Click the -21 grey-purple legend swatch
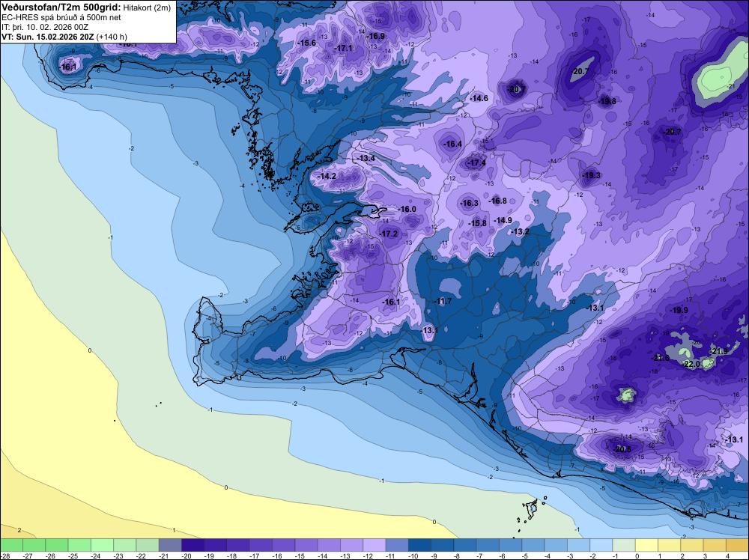This screenshot has width=749, height=560. point(171,545)
